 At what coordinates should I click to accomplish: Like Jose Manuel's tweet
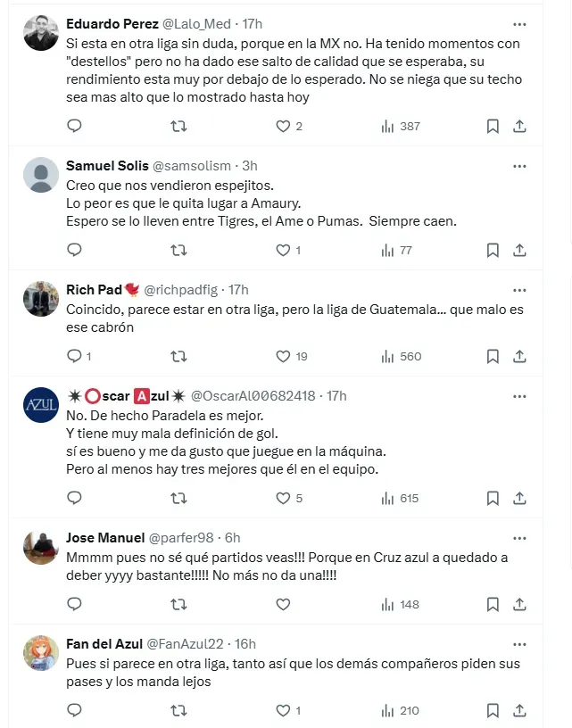click(283, 604)
